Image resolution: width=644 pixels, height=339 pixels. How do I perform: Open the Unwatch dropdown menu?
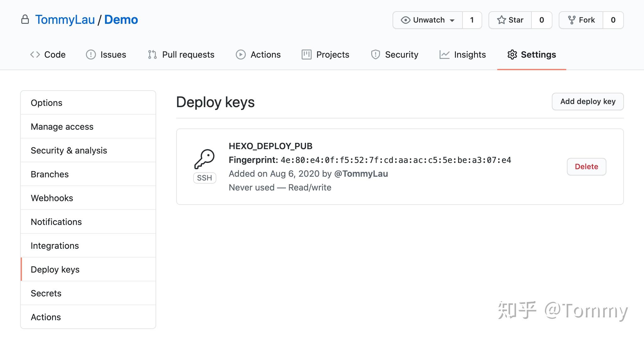pyautogui.click(x=452, y=20)
